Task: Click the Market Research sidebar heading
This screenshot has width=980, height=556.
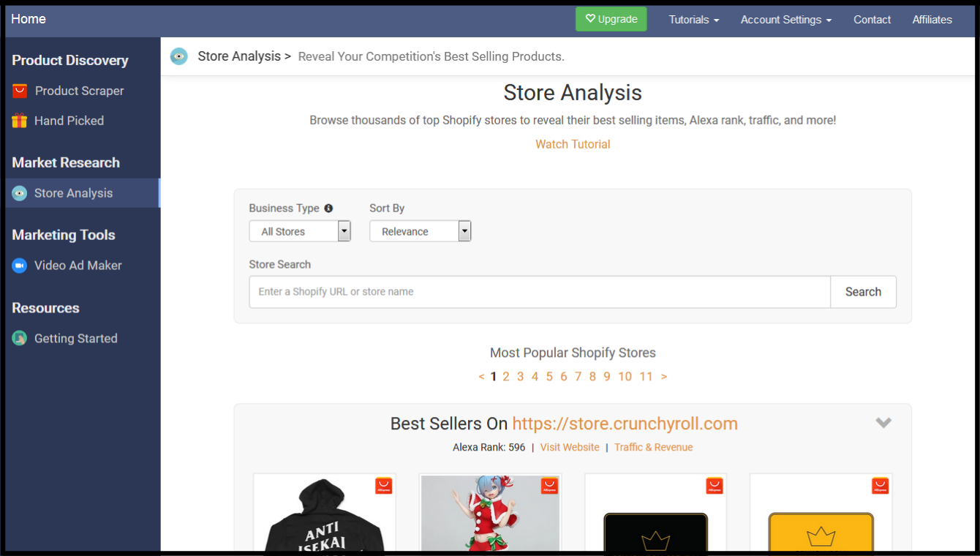Action: (x=66, y=162)
